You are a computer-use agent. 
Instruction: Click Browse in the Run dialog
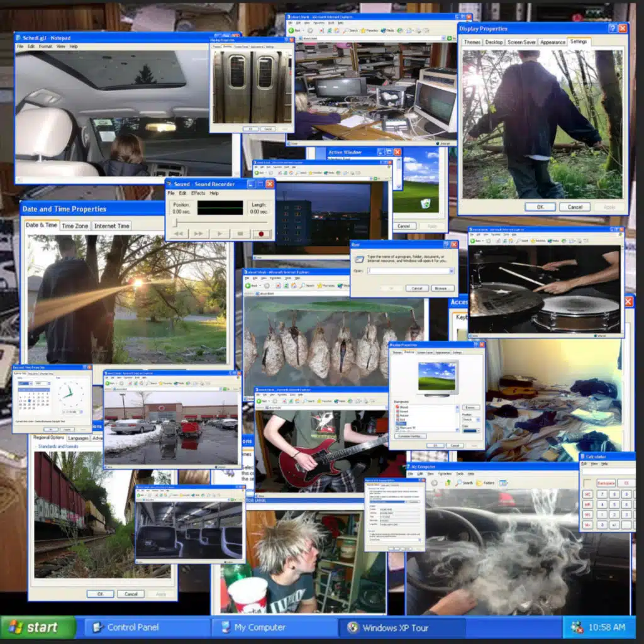pyautogui.click(x=442, y=288)
